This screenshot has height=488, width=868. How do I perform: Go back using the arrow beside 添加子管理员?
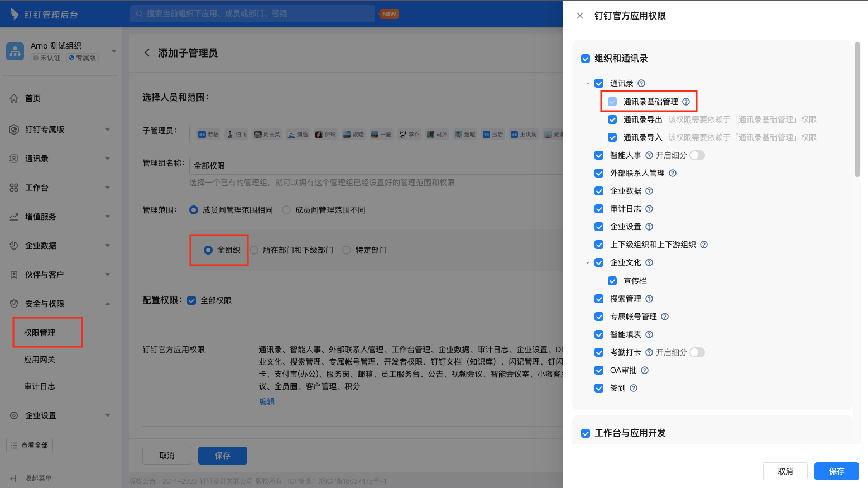[147, 52]
